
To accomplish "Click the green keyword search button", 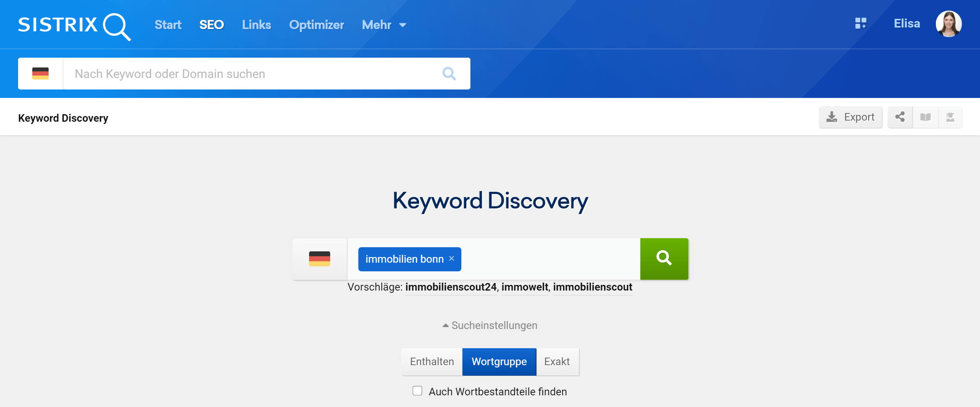I will 663,259.
